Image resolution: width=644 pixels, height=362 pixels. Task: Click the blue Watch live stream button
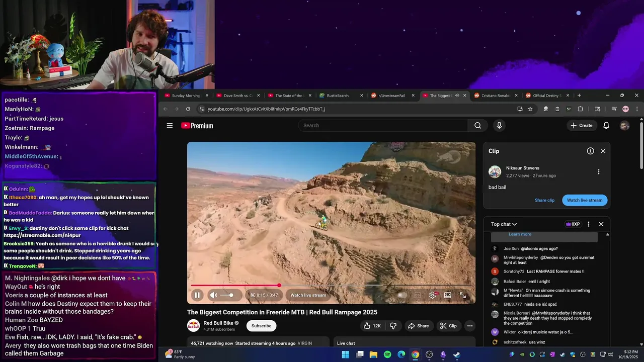585,200
